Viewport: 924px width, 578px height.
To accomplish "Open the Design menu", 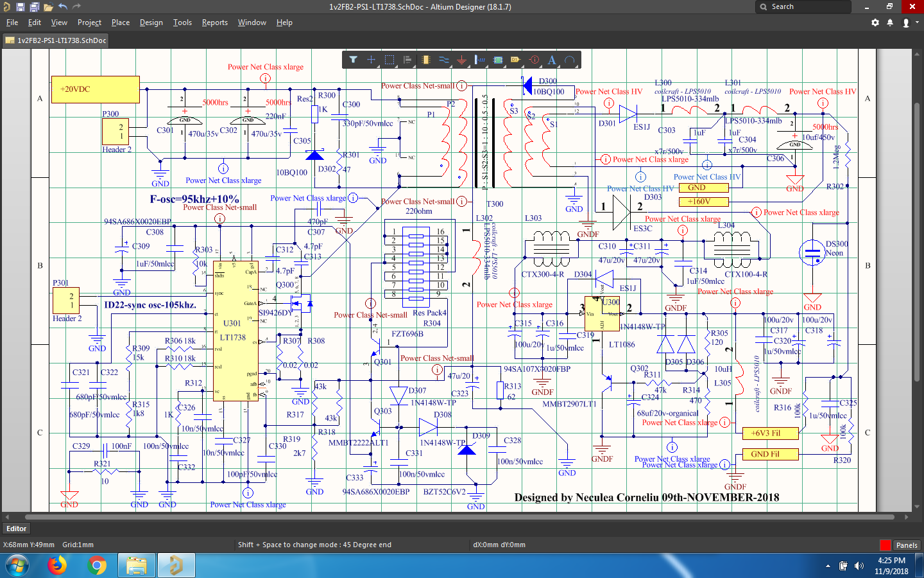I will pyautogui.click(x=151, y=22).
